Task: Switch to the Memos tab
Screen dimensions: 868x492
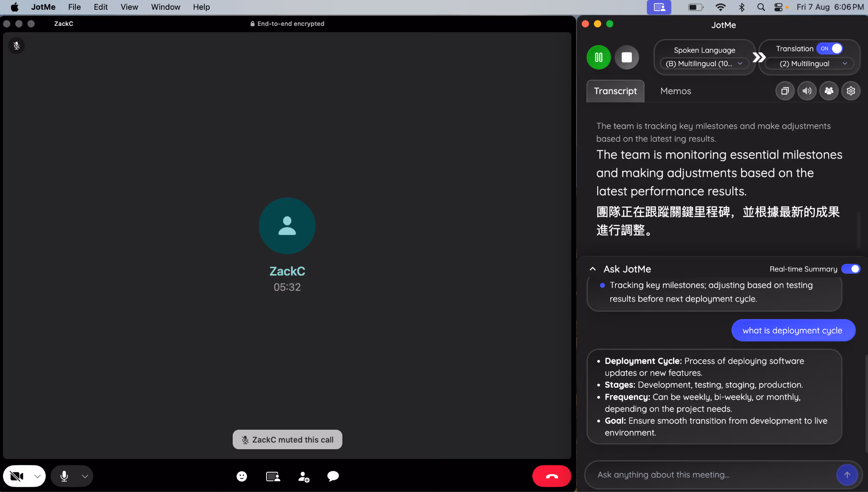Action: [x=676, y=91]
